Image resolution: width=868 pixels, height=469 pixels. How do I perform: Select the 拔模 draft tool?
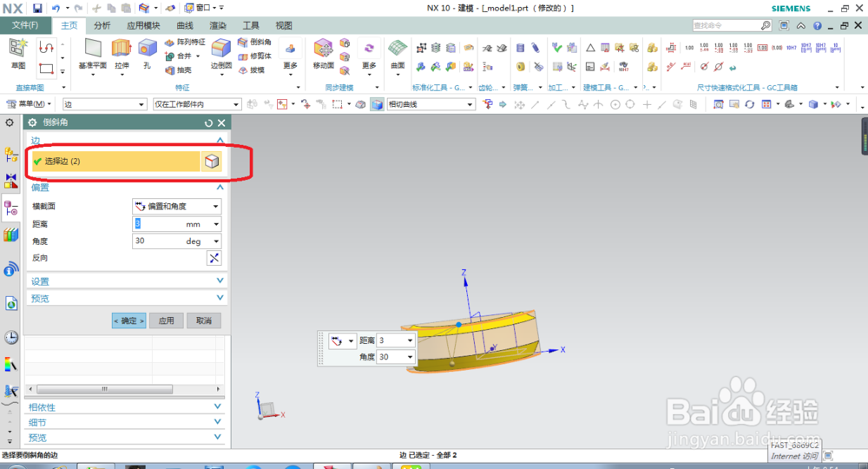(x=252, y=69)
